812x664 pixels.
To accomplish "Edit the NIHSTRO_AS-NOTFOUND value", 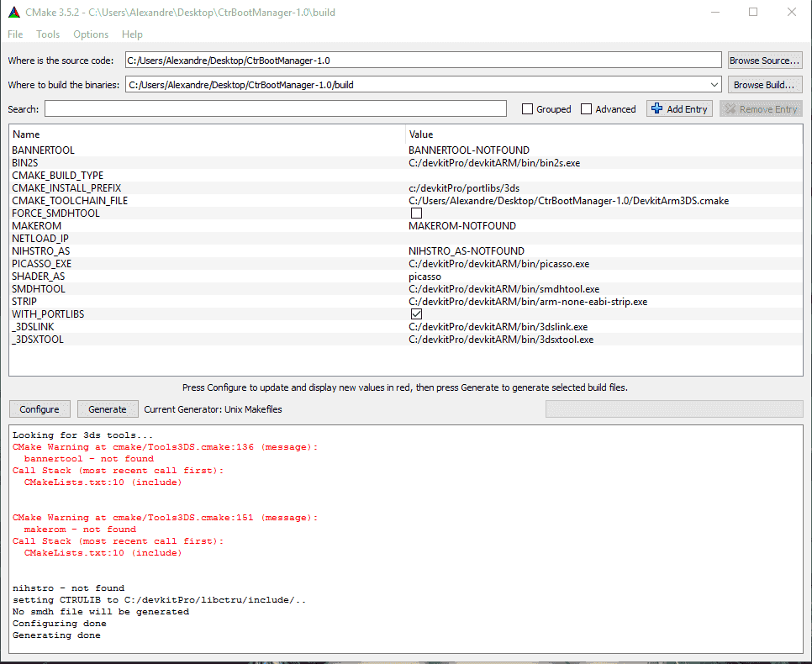I will (x=467, y=250).
